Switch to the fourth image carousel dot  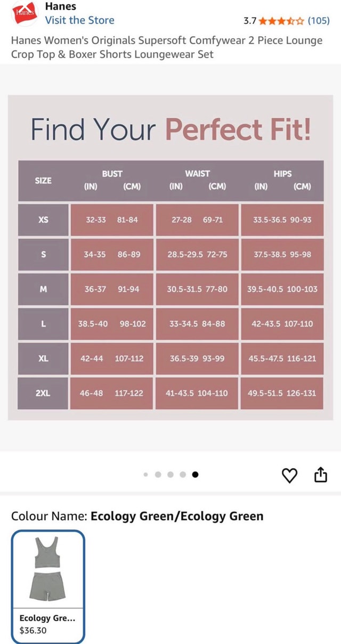tap(183, 475)
